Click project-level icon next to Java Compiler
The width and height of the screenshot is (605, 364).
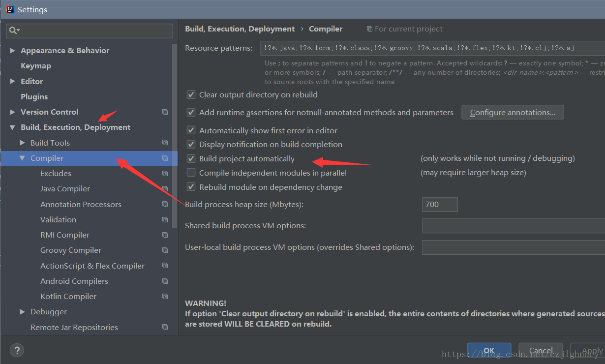tap(165, 189)
